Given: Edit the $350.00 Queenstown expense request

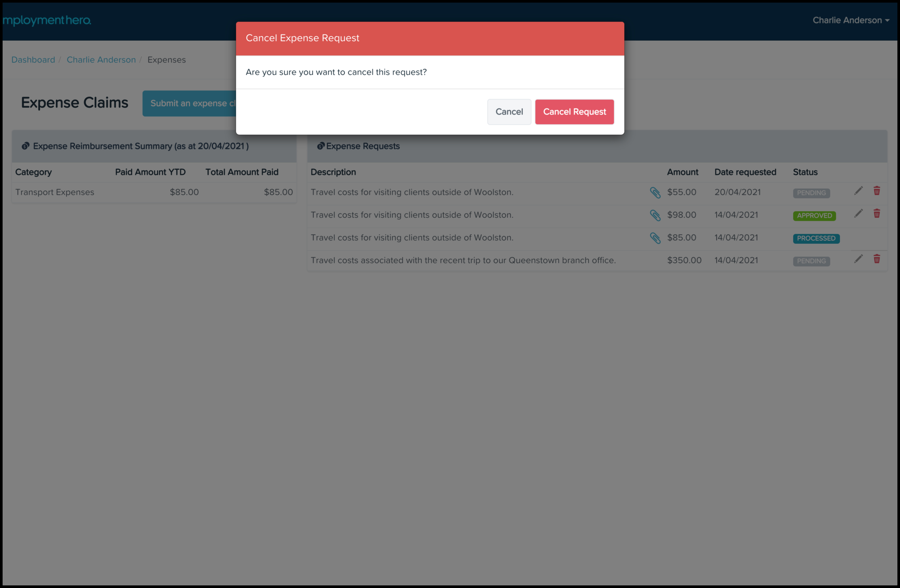Looking at the screenshot, I should pos(858,259).
